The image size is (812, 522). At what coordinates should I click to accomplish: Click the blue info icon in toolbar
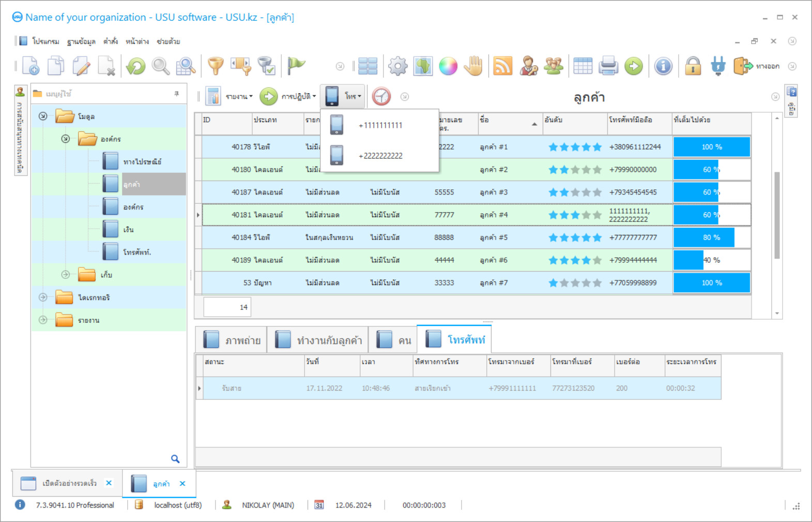click(x=663, y=66)
